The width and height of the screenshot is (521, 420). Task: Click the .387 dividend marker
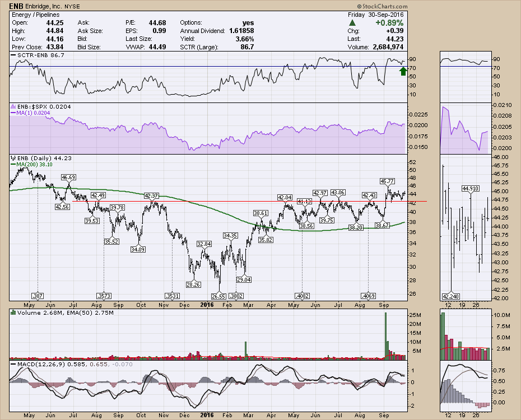tap(37, 296)
